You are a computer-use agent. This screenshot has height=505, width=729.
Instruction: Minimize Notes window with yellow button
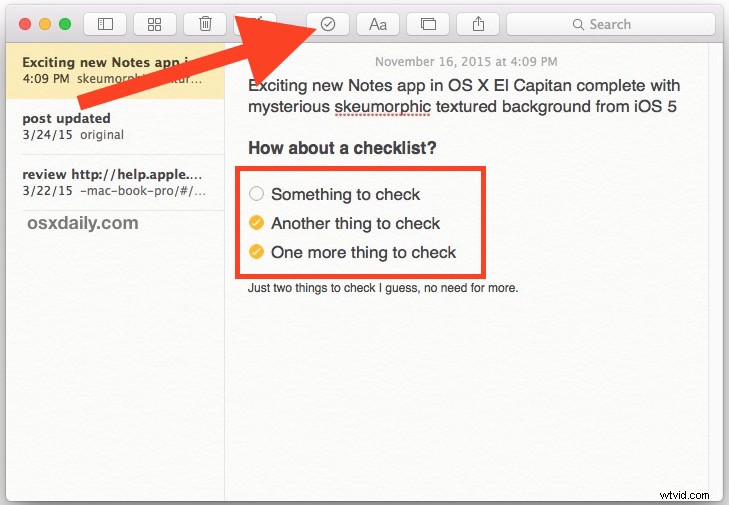pyautogui.click(x=45, y=24)
